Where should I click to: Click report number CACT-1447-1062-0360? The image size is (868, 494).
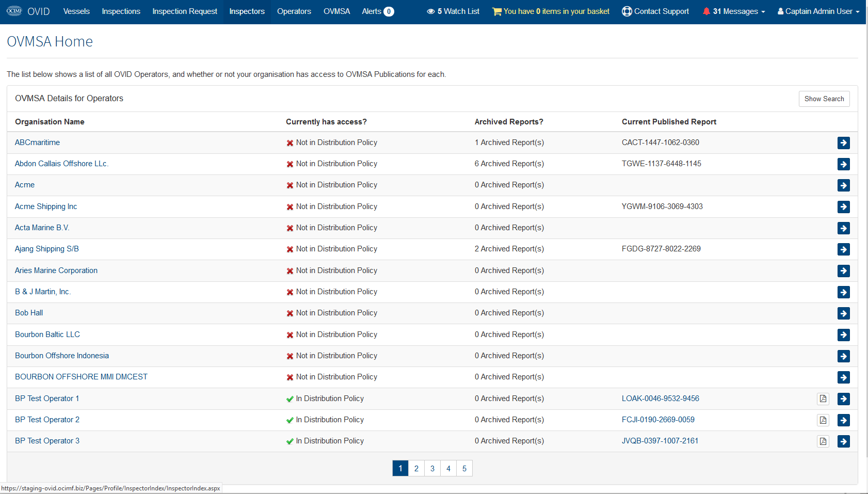661,142
